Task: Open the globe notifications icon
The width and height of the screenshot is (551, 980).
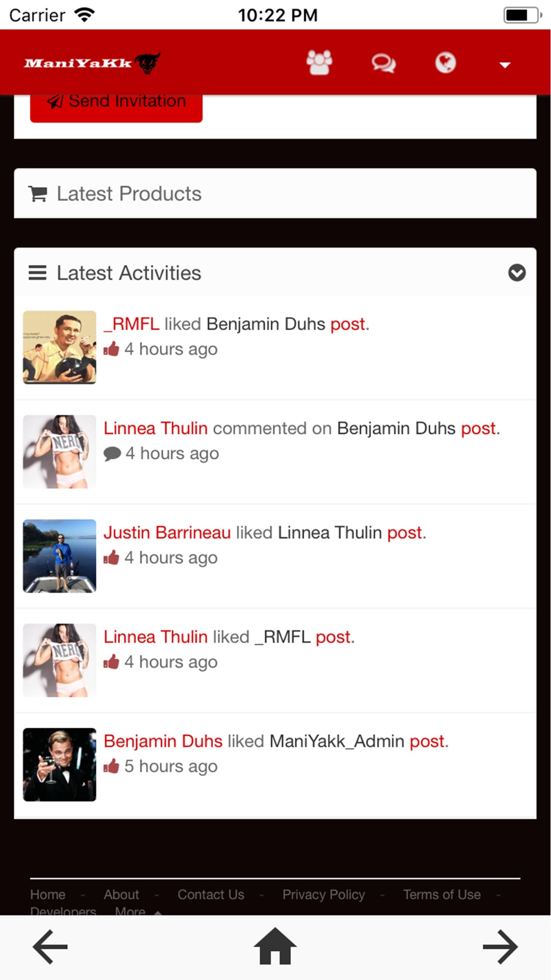Action: point(445,63)
